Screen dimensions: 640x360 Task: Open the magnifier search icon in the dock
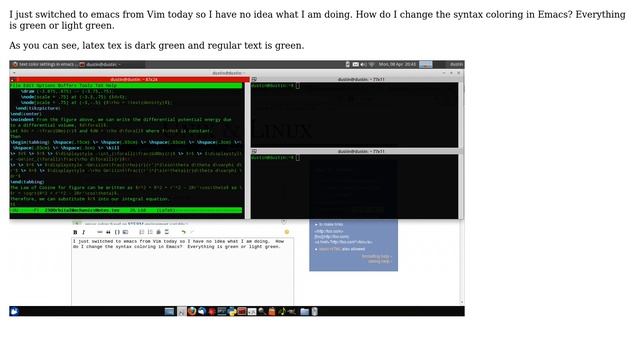[x=262, y=311]
